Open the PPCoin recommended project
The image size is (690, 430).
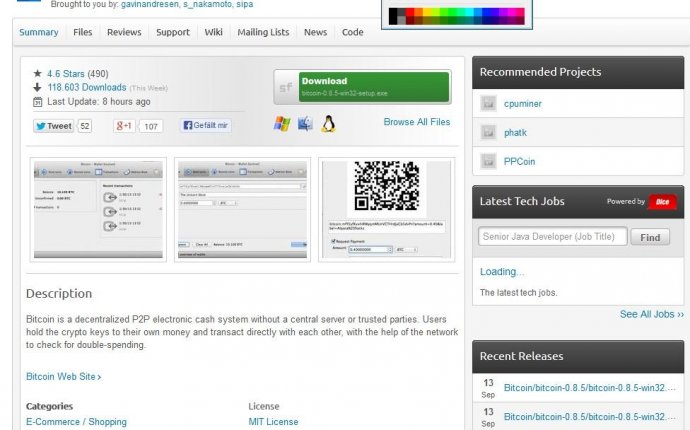520,162
